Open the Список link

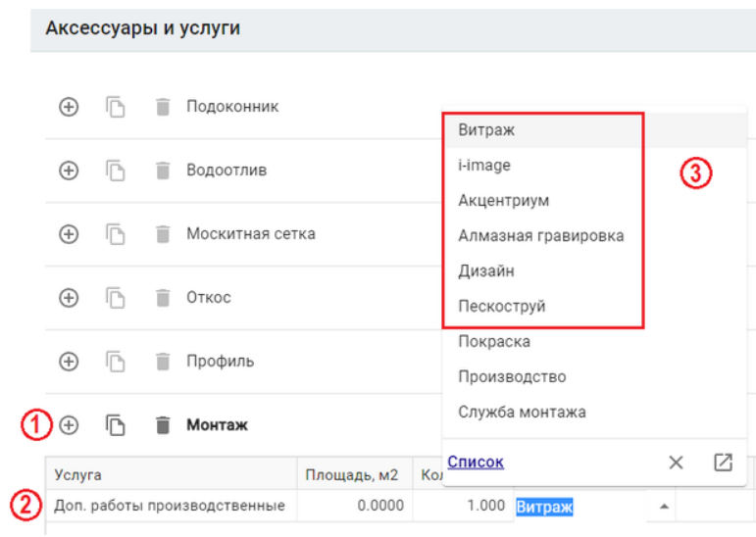[476, 462]
